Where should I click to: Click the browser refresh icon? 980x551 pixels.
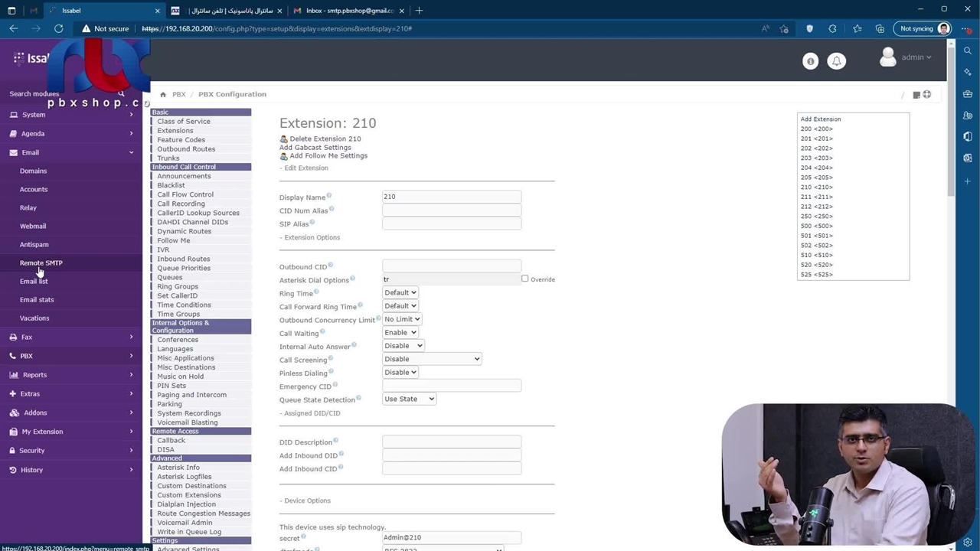tap(58, 29)
